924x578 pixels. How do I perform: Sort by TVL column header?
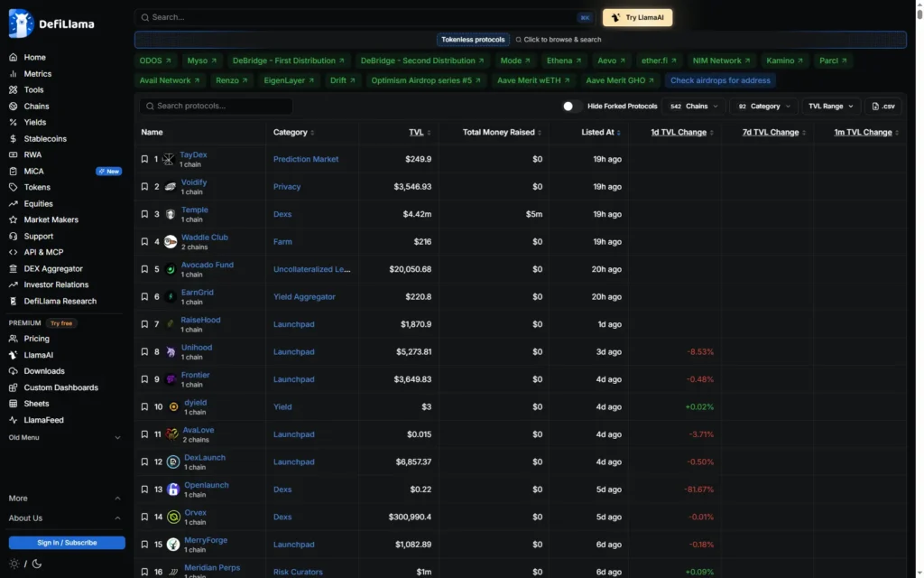pos(420,132)
